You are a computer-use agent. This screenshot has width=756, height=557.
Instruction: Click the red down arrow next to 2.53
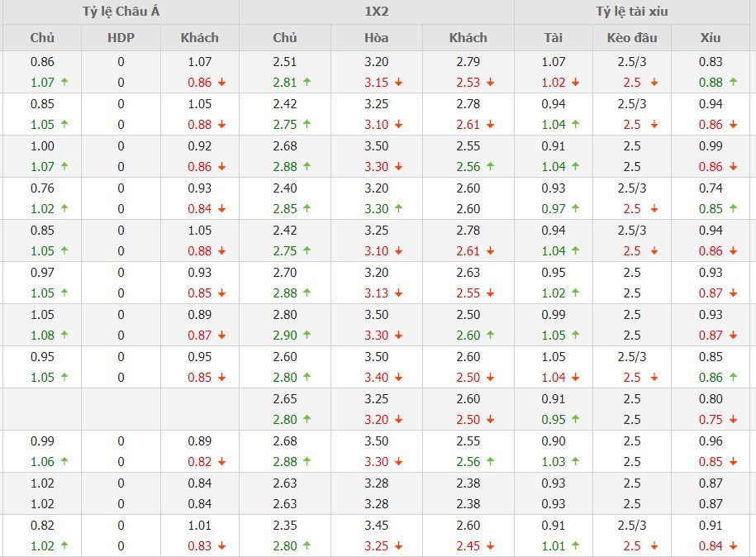491,83
